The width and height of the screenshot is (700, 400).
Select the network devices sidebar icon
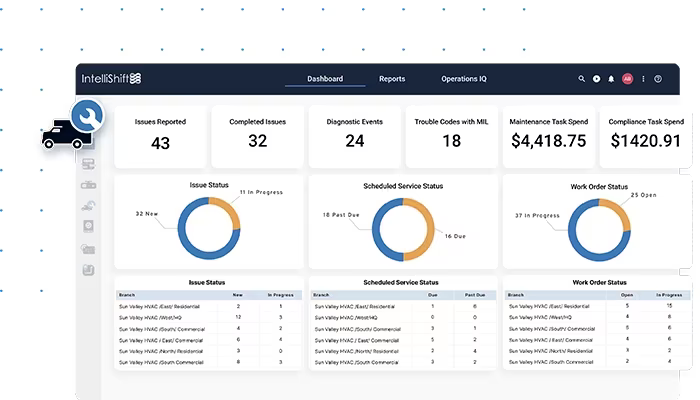(x=88, y=164)
